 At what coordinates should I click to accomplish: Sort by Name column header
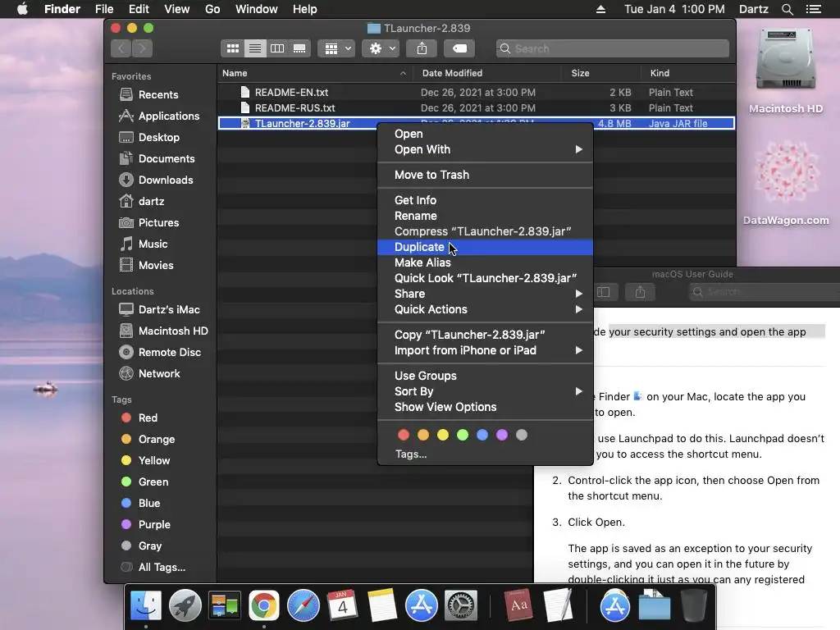click(315, 73)
